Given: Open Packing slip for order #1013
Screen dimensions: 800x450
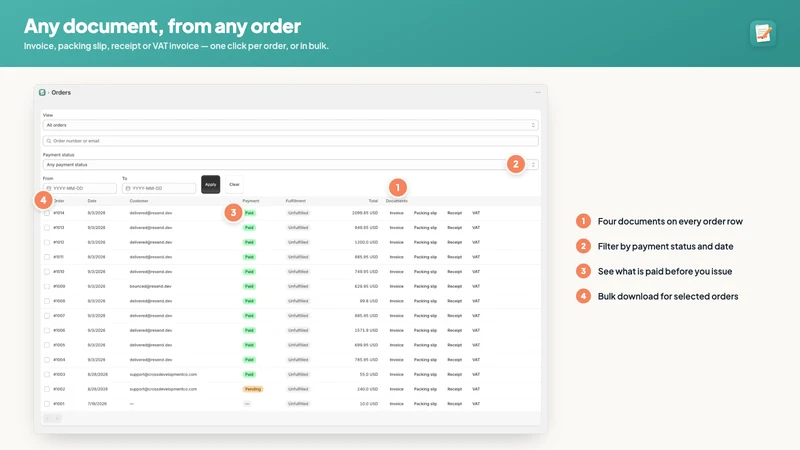Looking at the screenshot, I should [425, 228].
